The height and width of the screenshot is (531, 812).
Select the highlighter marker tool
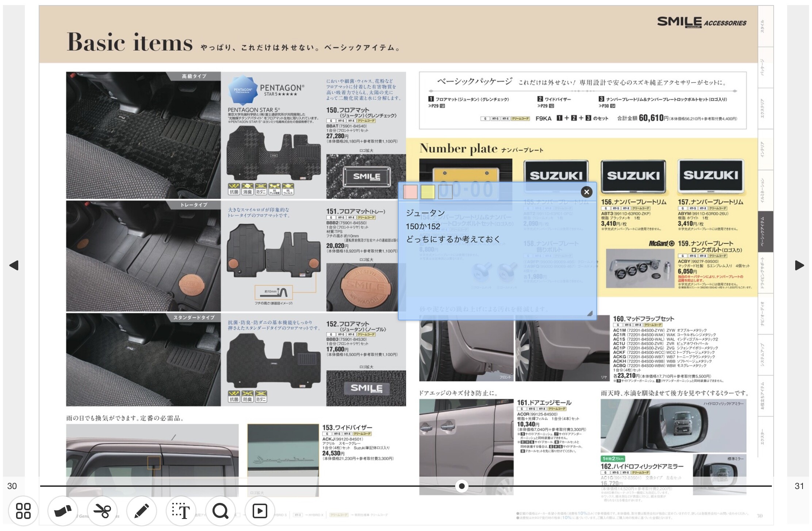[63, 511]
